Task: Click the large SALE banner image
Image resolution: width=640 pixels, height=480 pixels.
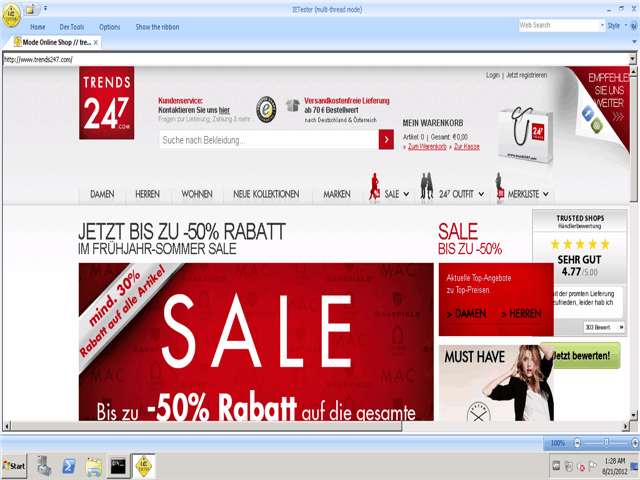Action: click(256, 342)
